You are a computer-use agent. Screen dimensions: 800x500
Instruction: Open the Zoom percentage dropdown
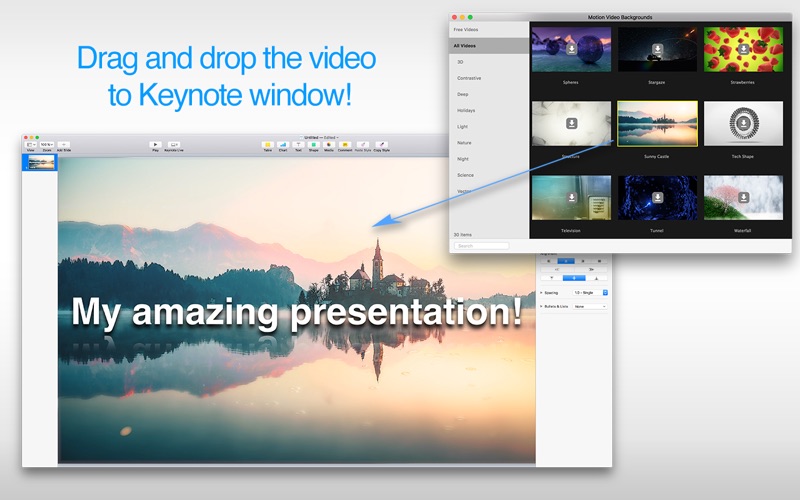pyautogui.click(x=47, y=145)
